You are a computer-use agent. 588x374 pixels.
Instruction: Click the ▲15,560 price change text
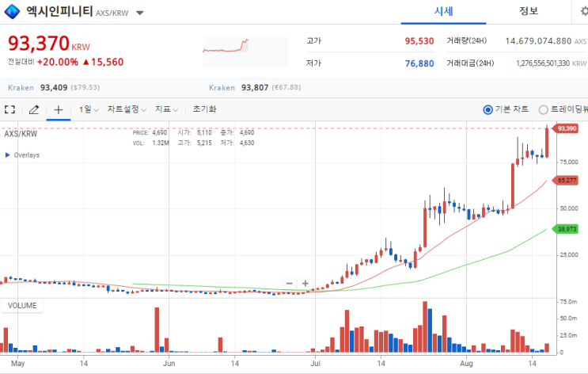(x=103, y=62)
